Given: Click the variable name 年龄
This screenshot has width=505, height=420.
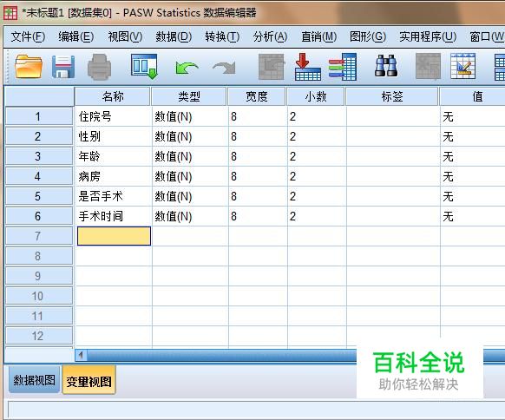Looking at the screenshot, I should point(89,156).
